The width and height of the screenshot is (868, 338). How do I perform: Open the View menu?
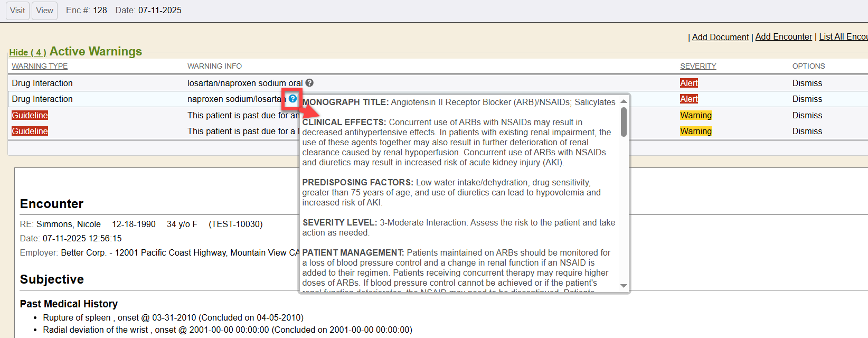click(x=44, y=11)
